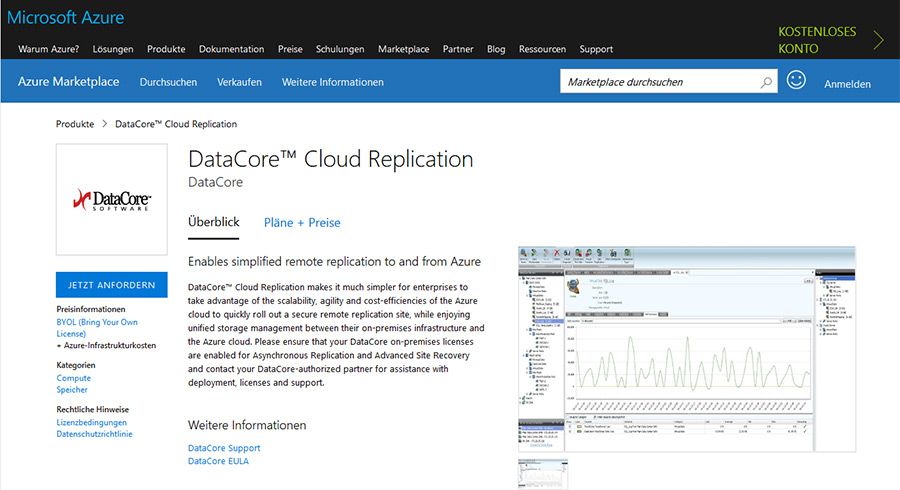Screen dimensions: 900x490
Task: Click DataCore Cloud Replication breadcrumb
Action: [176, 124]
